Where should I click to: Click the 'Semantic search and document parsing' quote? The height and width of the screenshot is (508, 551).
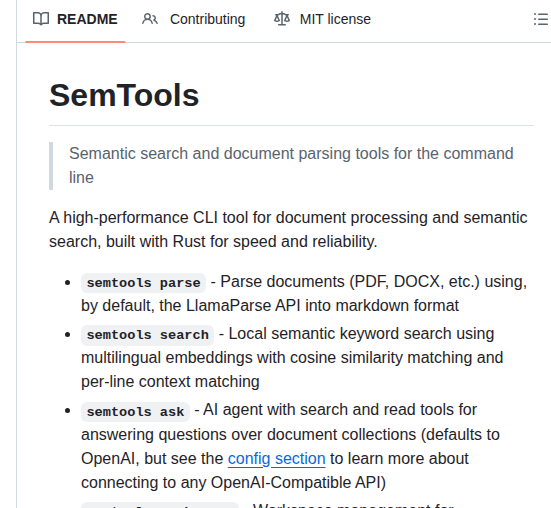coord(291,165)
